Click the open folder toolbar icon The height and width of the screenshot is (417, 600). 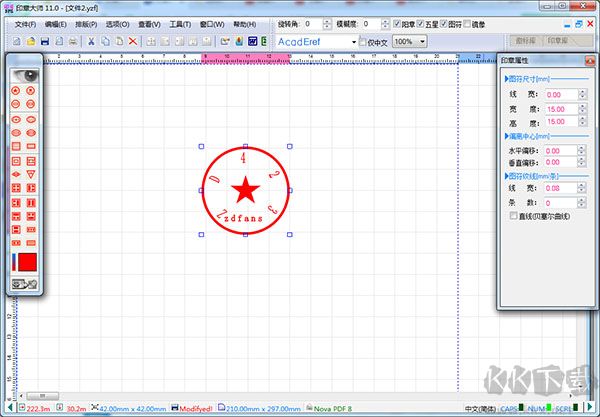click(32, 41)
